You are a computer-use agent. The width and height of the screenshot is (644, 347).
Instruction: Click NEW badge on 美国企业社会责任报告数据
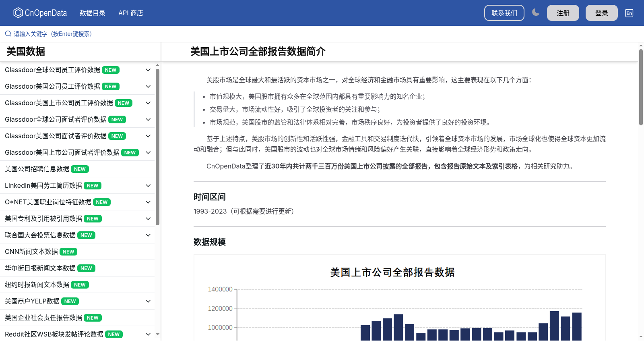[x=93, y=318]
